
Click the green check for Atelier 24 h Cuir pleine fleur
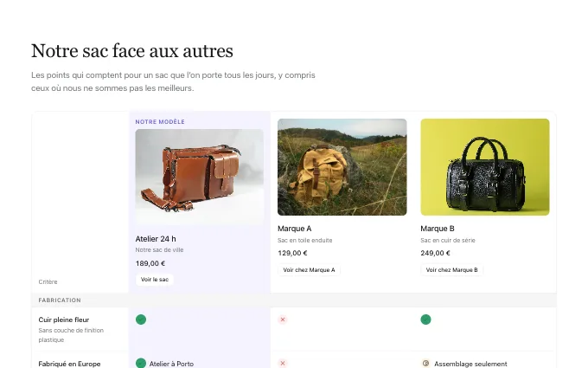pos(141,320)
